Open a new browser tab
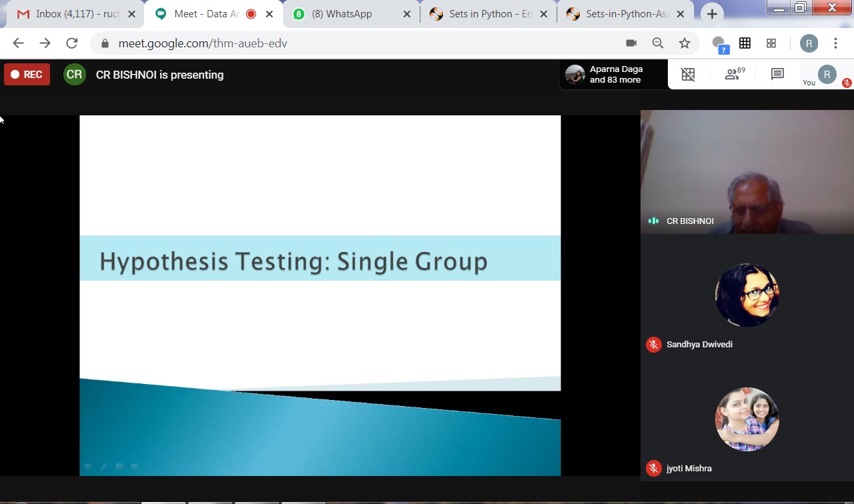Screen dimensions: 854x504 tap(712, 14)
